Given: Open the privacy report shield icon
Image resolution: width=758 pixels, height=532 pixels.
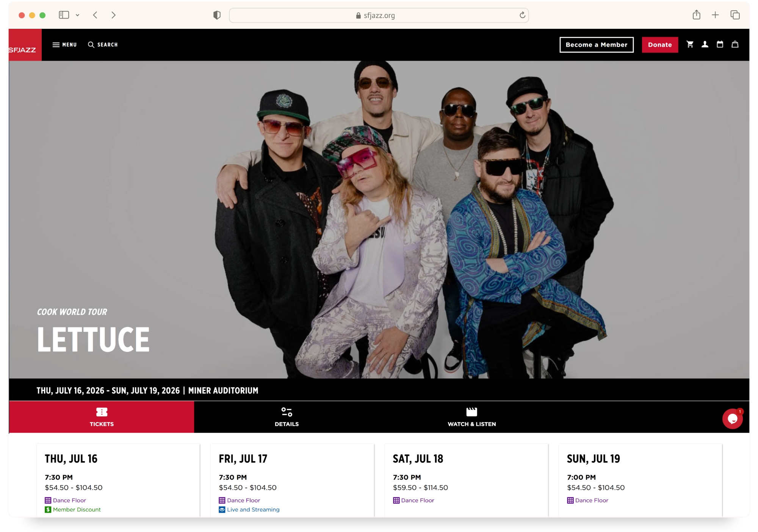Looking at the screenshot, I should [x=217, y=15].
